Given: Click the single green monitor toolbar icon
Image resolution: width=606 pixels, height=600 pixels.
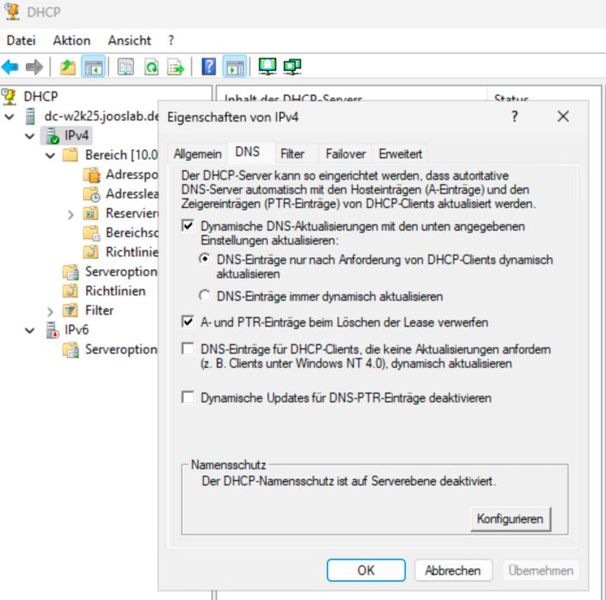Looking at the screenshot, I should 267,66.
